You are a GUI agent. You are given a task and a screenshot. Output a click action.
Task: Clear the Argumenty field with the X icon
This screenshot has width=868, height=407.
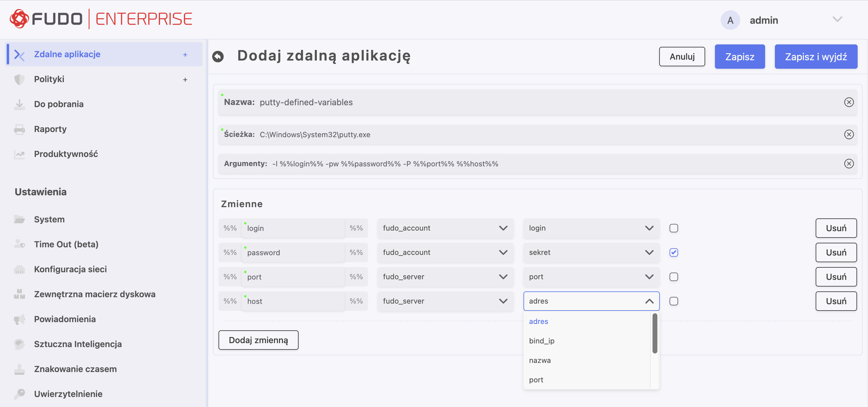(x=849, y=164)
